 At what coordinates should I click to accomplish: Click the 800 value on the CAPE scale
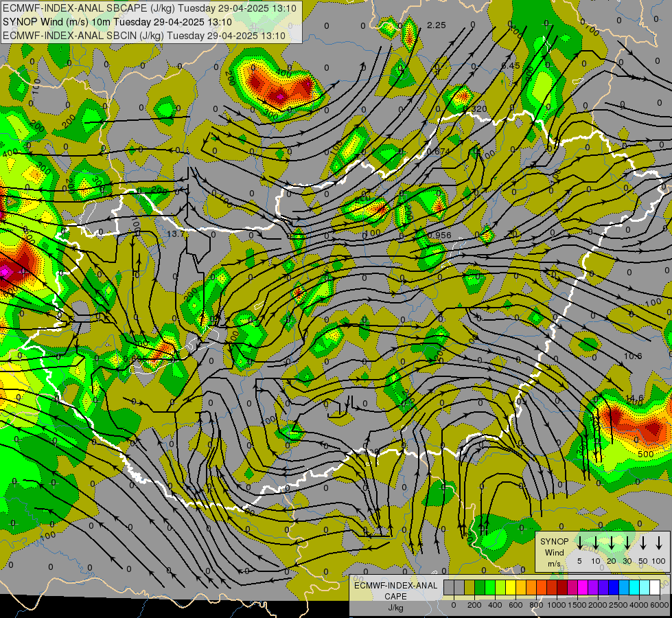coord(536,605)
